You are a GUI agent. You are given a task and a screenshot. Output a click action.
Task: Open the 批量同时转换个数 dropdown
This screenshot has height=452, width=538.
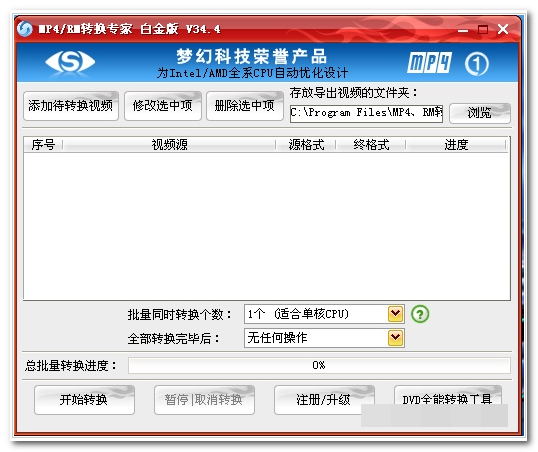[324, 314]
